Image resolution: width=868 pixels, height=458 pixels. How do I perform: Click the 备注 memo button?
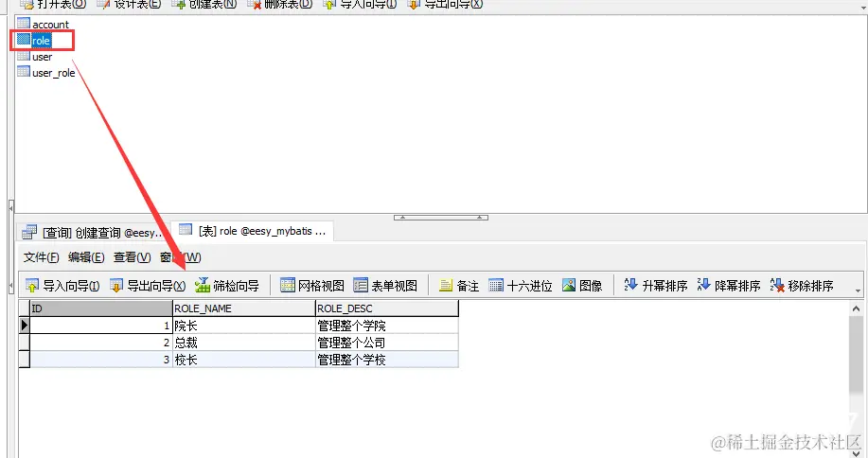pyautogui.click(x=459, y=286)
